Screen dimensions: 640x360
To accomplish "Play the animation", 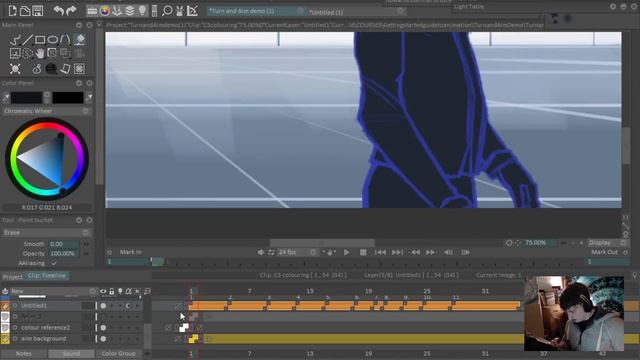I will pos(346,252).
